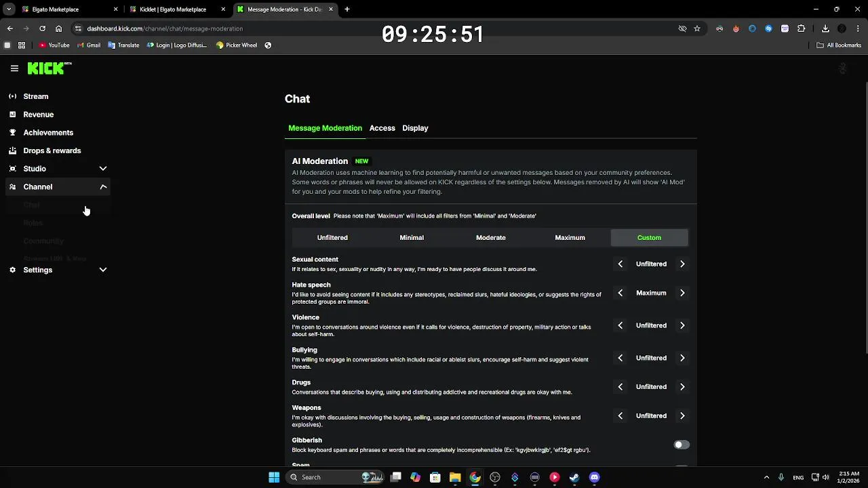Open the browser Extensions puzzle icon
Image resolution: width=868 pixels, height=488 pixels.
(x=802, y=28)
